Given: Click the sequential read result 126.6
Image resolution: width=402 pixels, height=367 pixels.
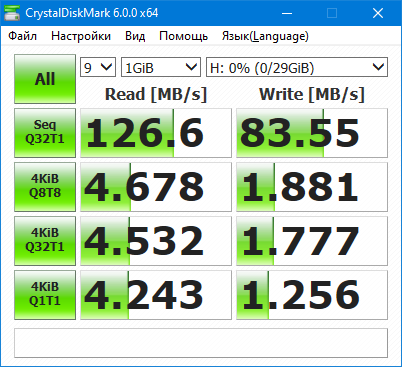Looking at the screenshot, I should tap(156, 133).
